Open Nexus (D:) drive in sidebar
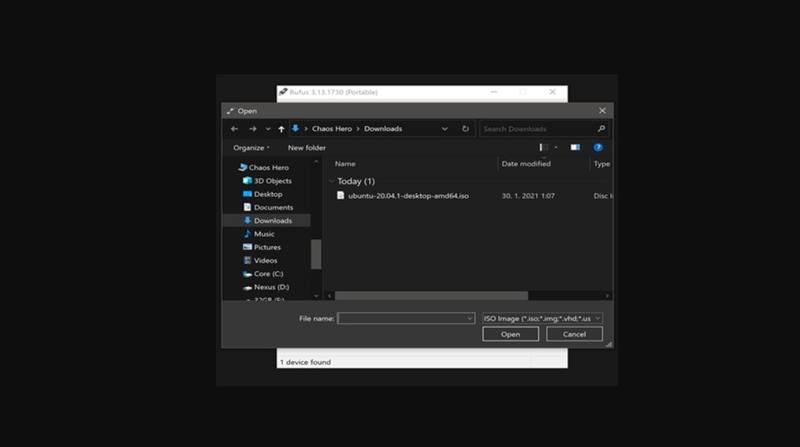 [x=271, y=287]
